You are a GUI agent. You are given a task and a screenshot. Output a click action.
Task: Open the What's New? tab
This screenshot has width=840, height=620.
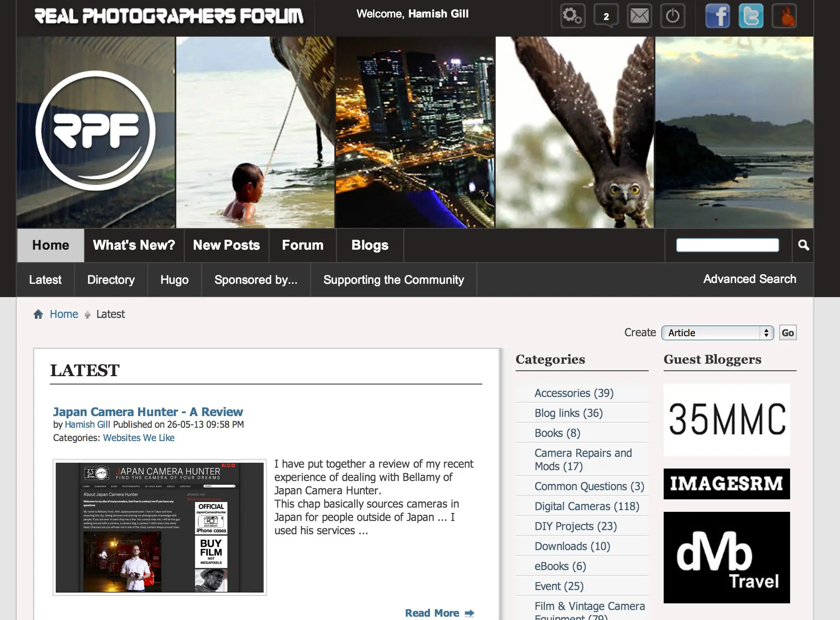point(134,245)
